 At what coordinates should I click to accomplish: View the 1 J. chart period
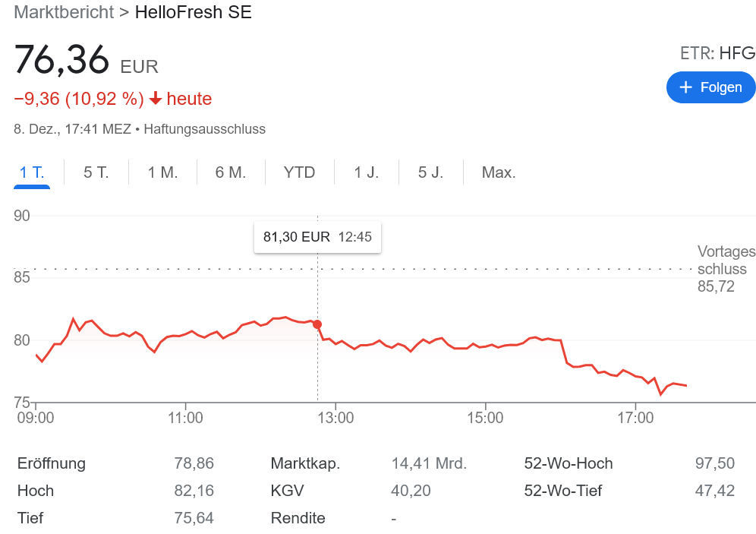tap(366, 172)
